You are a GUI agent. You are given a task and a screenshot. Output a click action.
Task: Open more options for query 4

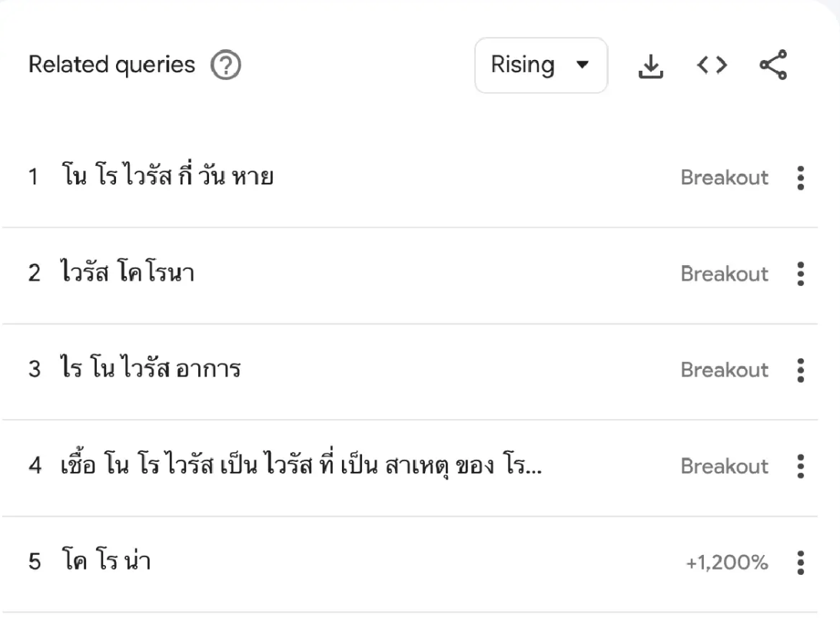pos(800,467)
